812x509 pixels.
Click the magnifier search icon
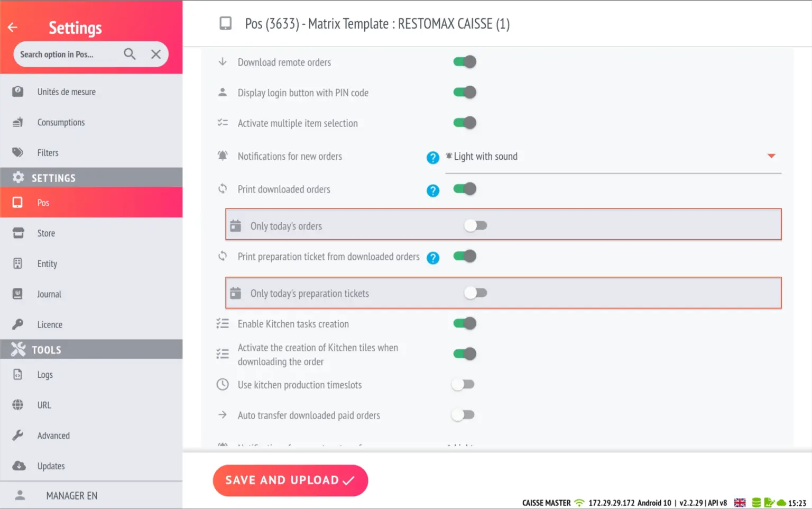[x=130, y=54]
